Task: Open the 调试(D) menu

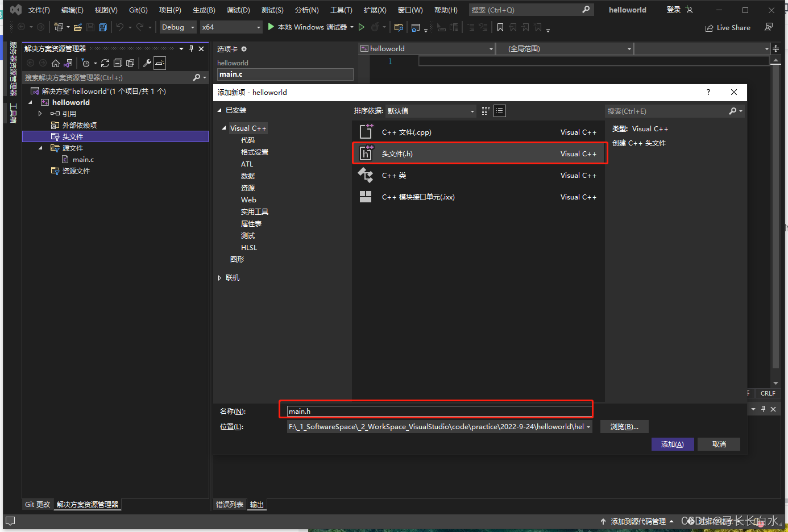Action: click(x=238, y=10)
